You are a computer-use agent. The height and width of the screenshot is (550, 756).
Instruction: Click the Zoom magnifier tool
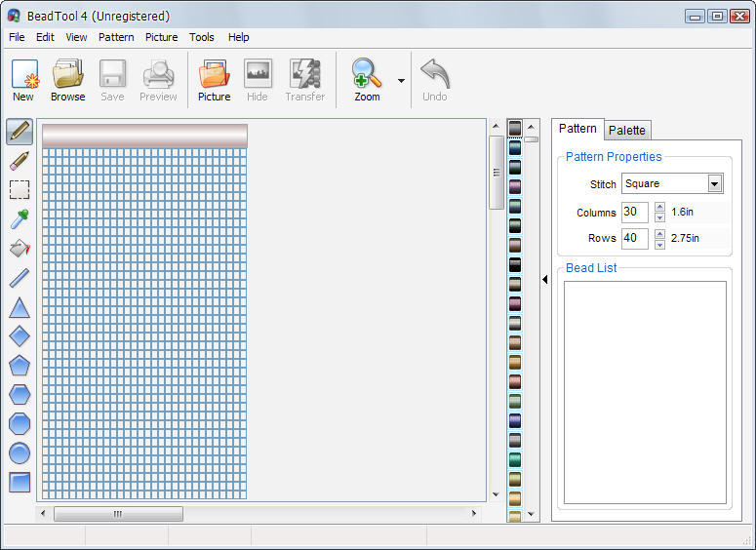[x=367, y=80]
